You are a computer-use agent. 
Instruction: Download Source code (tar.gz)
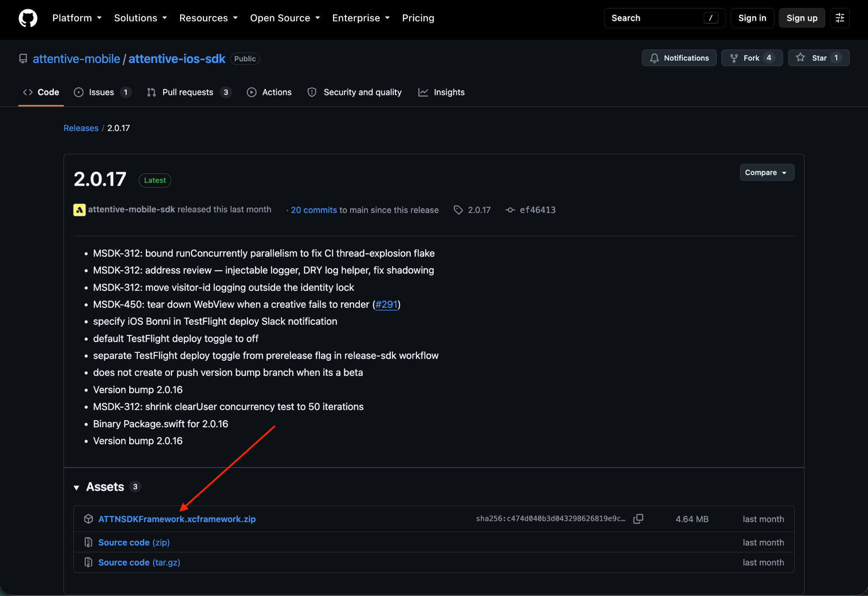(x=139, y=563)
